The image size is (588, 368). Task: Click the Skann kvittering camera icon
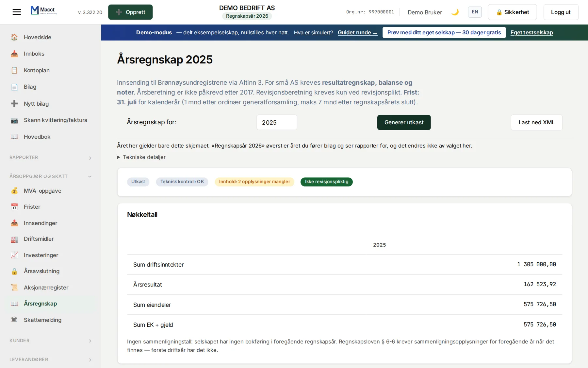tap(14, 120)
